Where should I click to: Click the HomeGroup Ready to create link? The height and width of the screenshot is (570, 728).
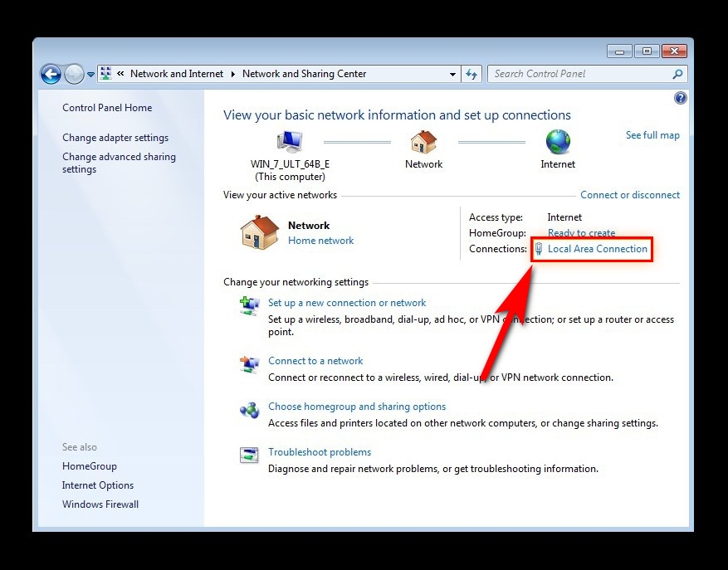tap(581, 232)
